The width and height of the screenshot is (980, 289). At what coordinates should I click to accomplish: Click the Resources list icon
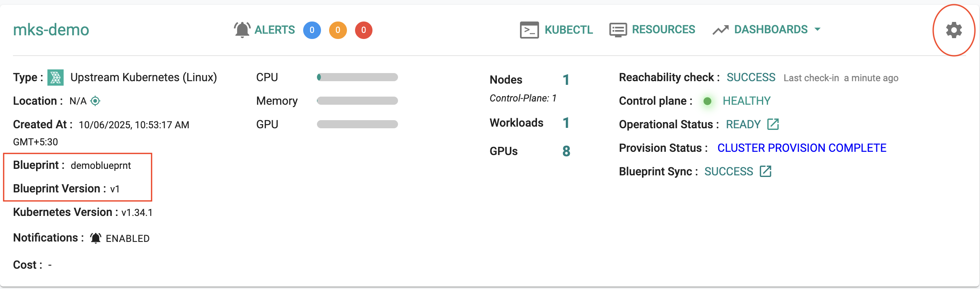618,30
